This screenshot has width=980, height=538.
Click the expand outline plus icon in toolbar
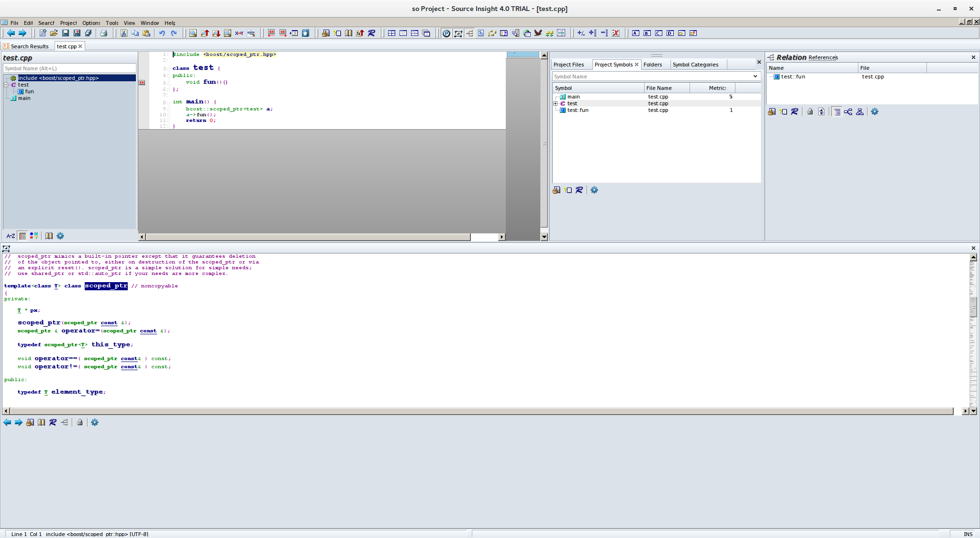coord(593,33)
